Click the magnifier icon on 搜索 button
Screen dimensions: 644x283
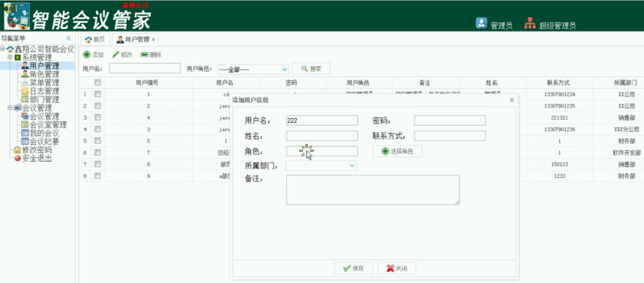(304, 68)
